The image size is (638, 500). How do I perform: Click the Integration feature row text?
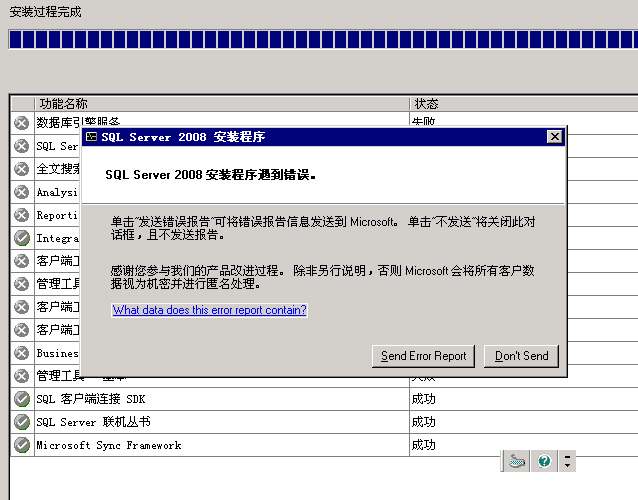click(x=57, y=238)
